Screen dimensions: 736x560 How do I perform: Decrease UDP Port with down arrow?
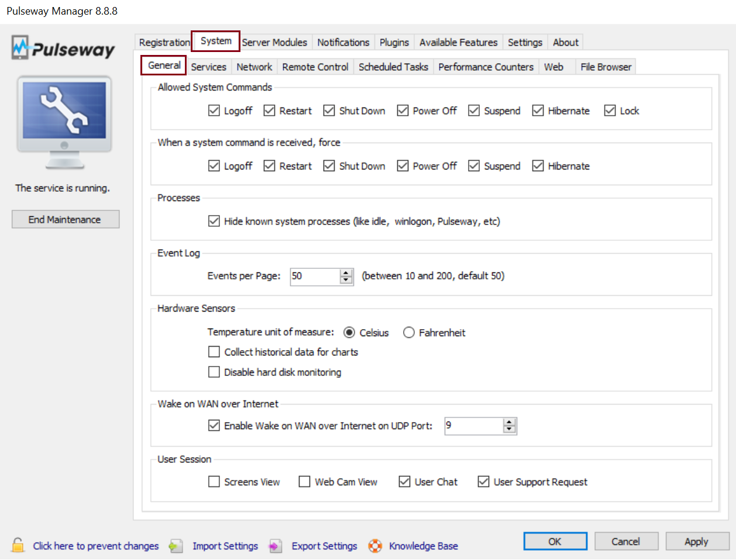click(510, 430)
